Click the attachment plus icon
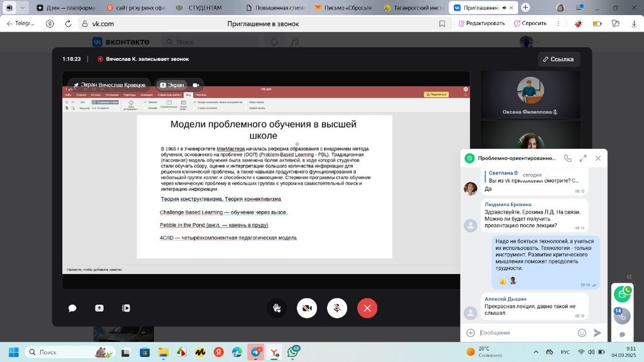644x362 pixels. coord(470,332)
